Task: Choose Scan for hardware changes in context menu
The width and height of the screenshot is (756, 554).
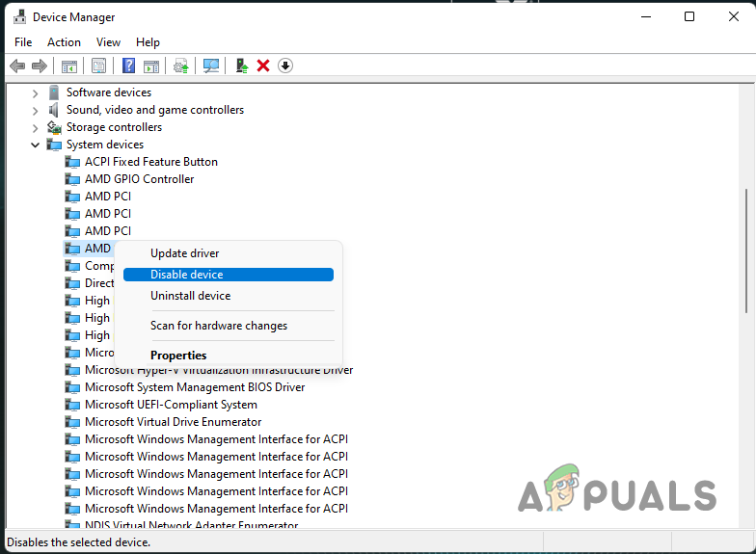Action: tap(228, 326)
